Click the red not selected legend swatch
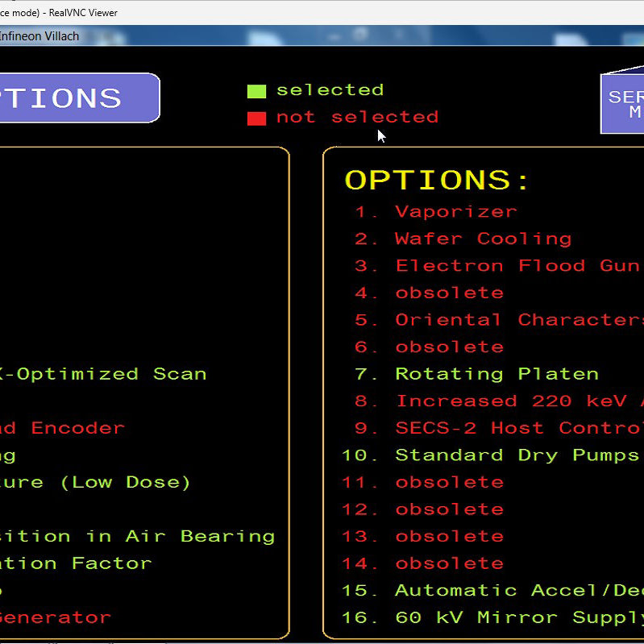 [x=256, y=118]
